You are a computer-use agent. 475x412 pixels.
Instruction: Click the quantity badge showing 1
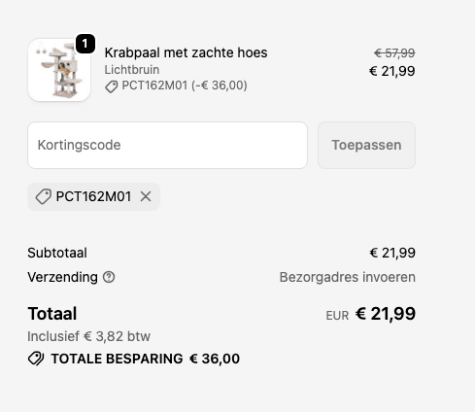[85, 43]
